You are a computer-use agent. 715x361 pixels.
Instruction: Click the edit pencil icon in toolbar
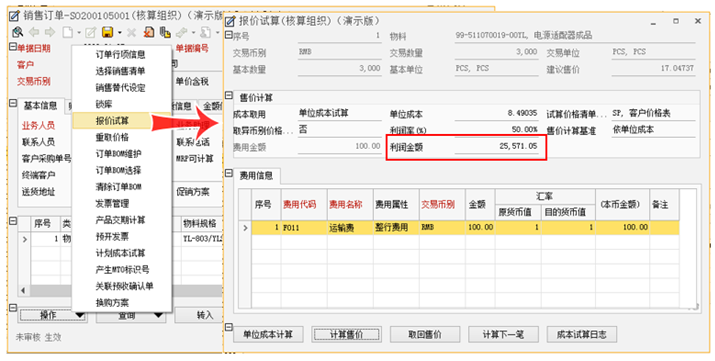[x=91, y=32]
